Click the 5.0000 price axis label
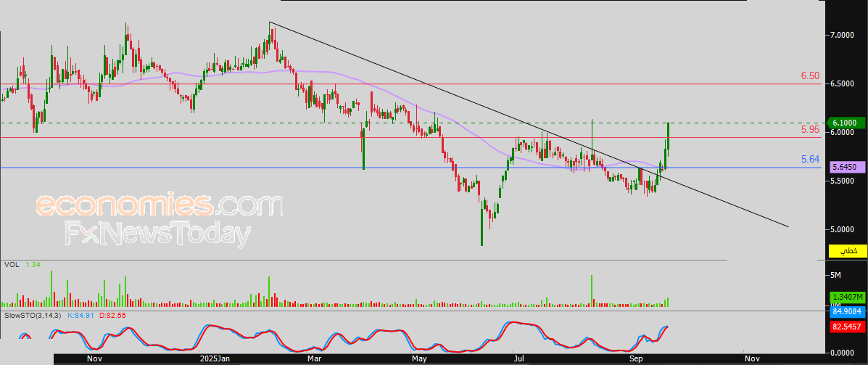This screenshot has height=365, width=868. [843, 229]
